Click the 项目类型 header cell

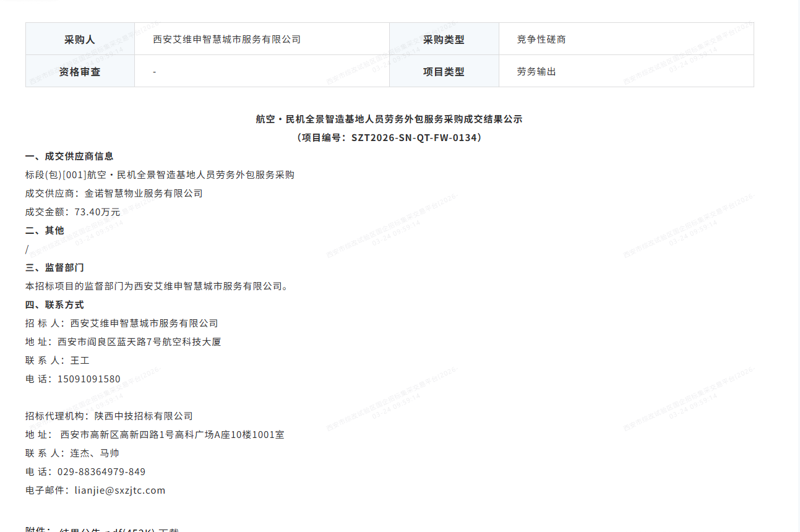pyautogui.click(x=444, y=72)
